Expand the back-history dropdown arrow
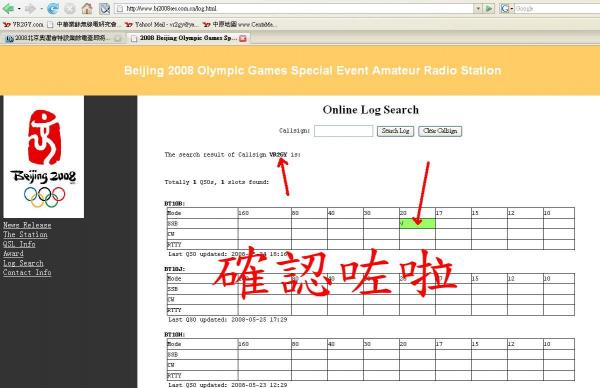The height and width of the screenshot is (388, 600). click(19, 8)
